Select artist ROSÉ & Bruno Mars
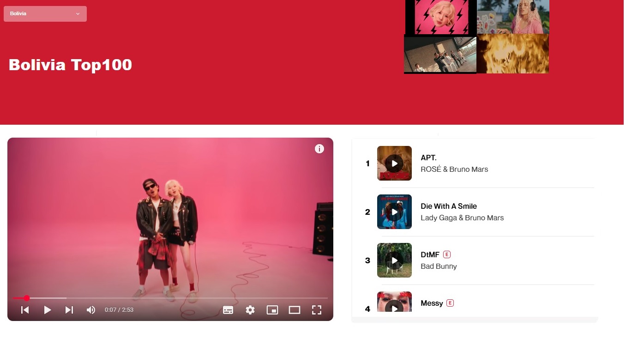 pyautogui.click(x=454, y=169)
